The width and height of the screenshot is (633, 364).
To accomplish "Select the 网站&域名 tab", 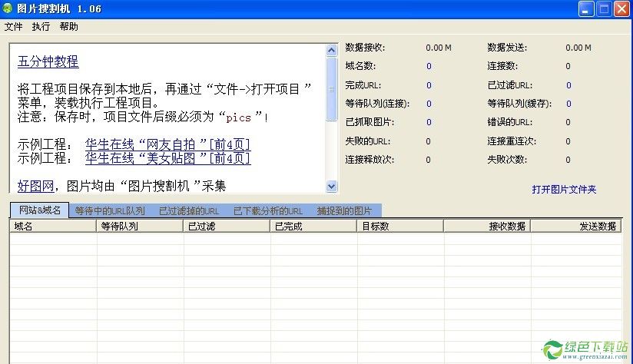I will pos(39,210).
